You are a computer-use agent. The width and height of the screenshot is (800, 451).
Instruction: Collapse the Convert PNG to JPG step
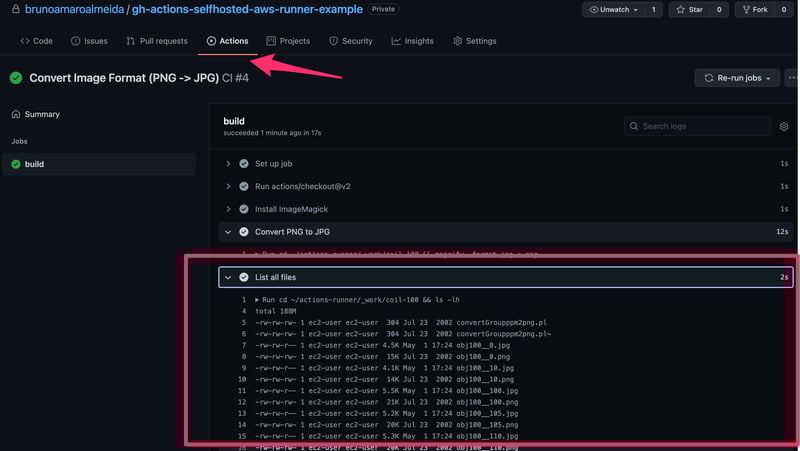point(228,232)
